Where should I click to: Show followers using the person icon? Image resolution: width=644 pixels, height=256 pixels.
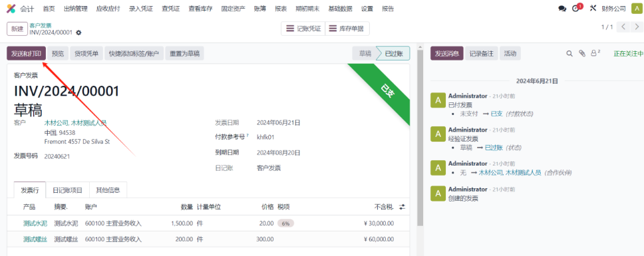pos(595,53)
